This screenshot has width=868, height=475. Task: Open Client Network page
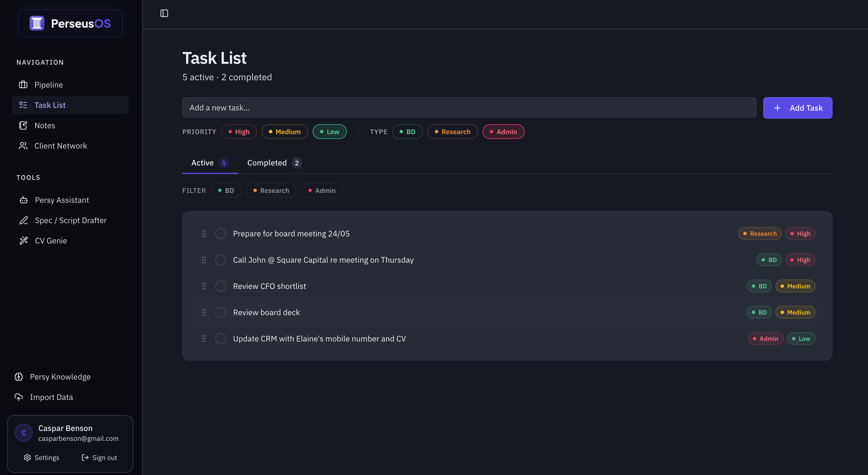[70, 146]
